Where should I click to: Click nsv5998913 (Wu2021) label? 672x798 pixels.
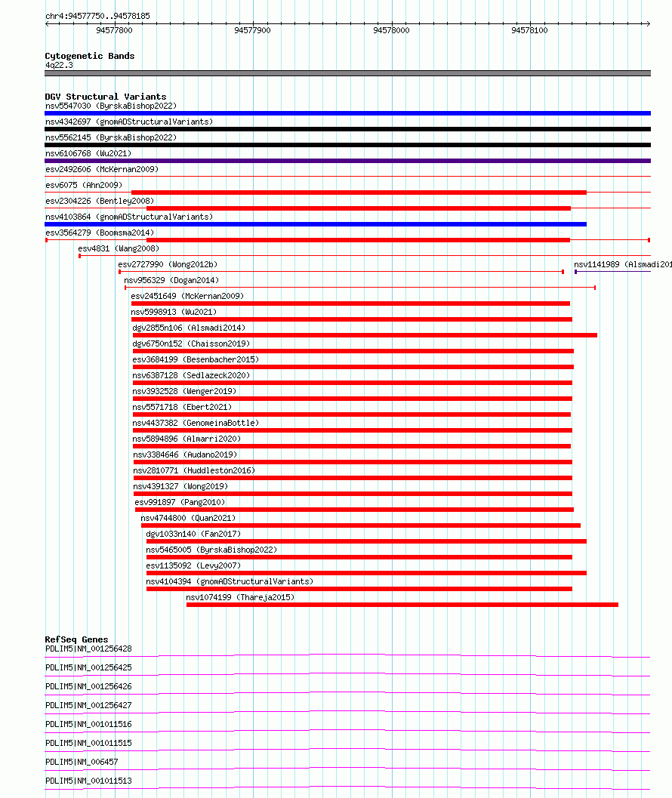click(x=174, y=312)
